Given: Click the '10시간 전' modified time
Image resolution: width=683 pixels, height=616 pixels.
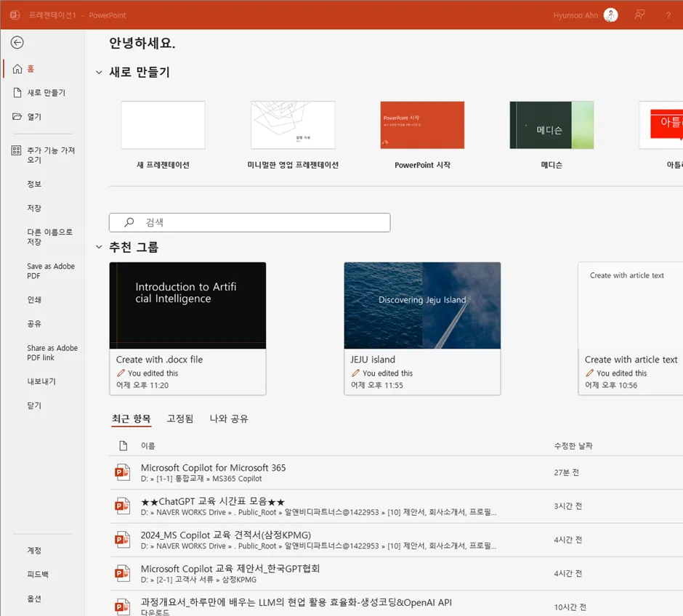Looking at the screenshot, I should pyautogui.click(x=570, y=607).
